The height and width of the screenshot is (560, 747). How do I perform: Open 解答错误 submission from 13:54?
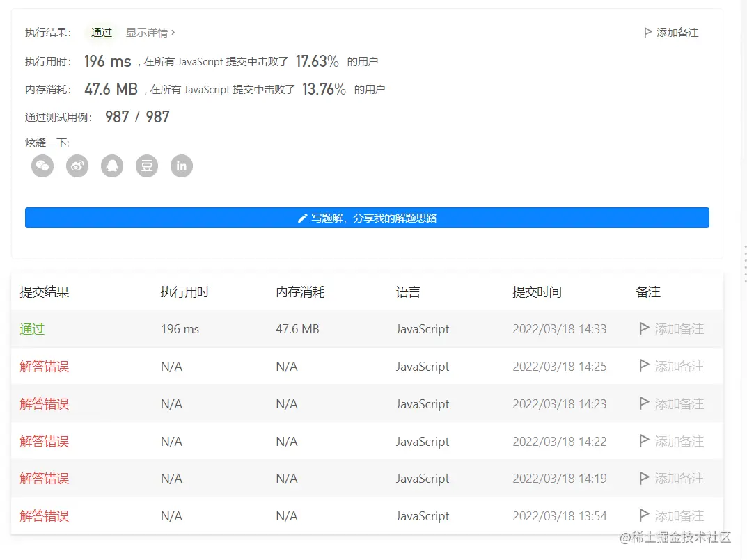(45, 515)
